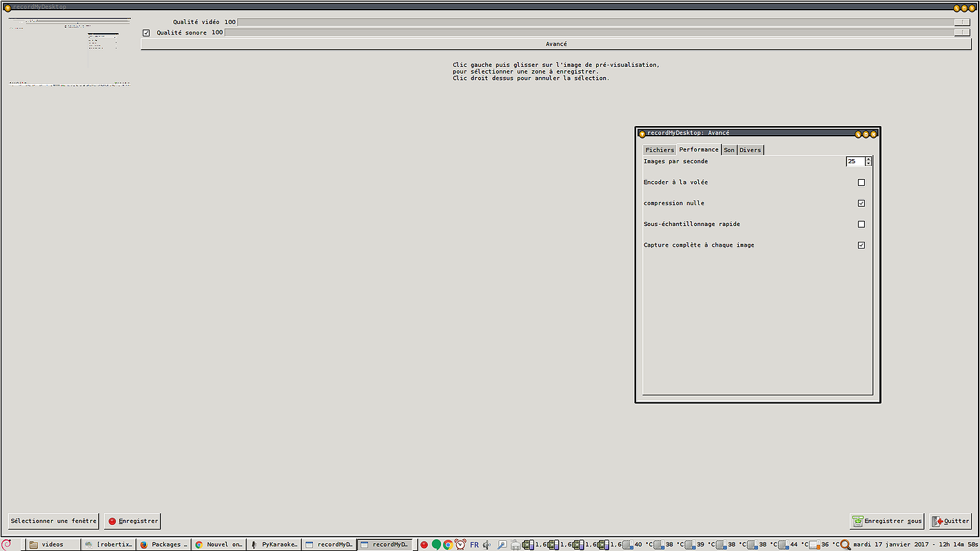Image resolution: width=980 pixels, height=551 pixels.
Task: Click the Quitter button
Action: (x=950, y=521)
